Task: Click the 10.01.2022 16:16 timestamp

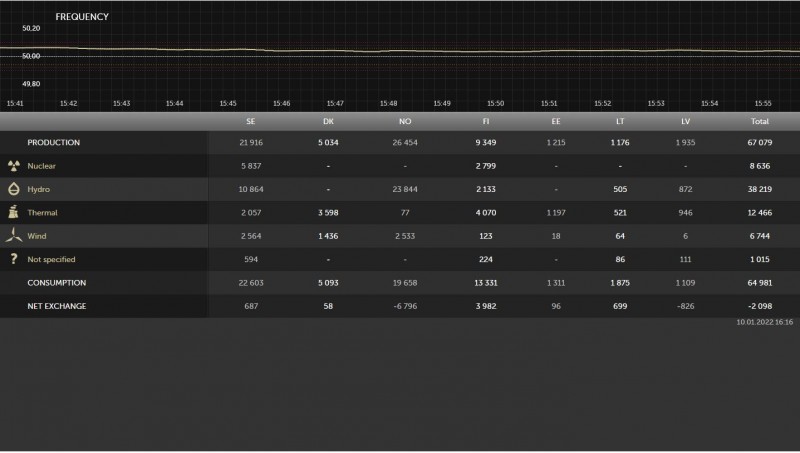Action: pyautogui.click(x=765, y=323)
